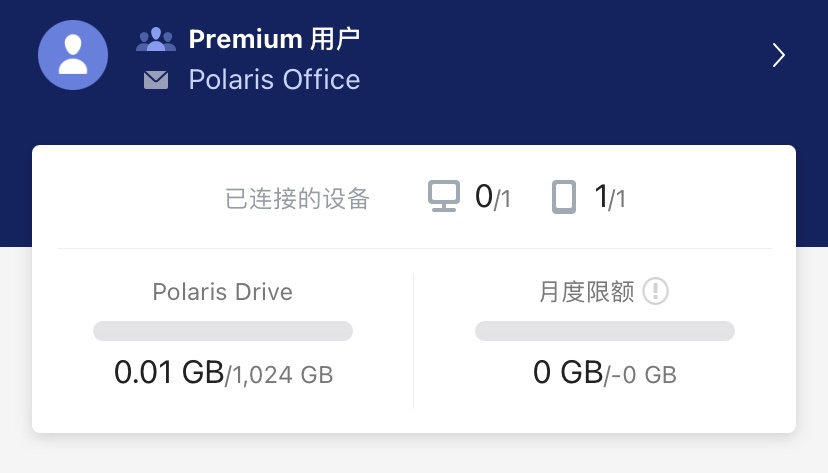
Task: Click the Polaris Drive storage progress bar
Action: [x=223, y=331]
